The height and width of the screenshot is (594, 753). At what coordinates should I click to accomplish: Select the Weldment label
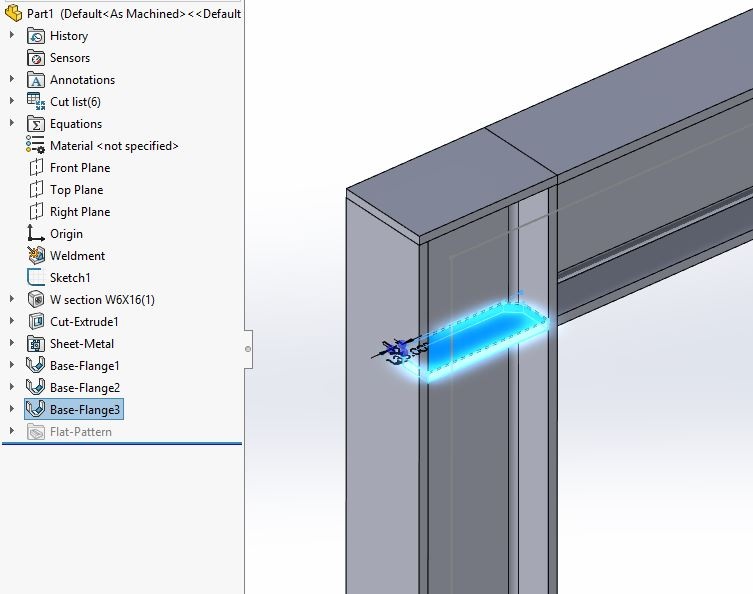(77, 256)
